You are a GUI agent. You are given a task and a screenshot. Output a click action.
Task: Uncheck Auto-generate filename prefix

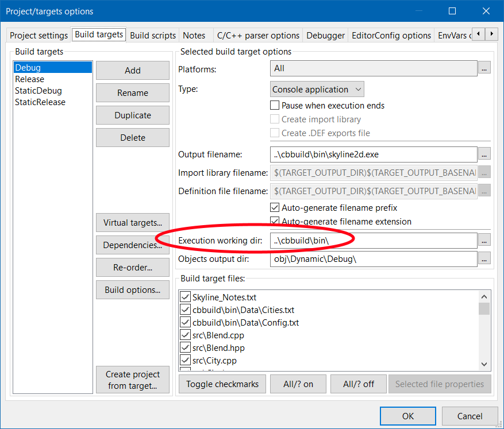[x=275, y=208]
